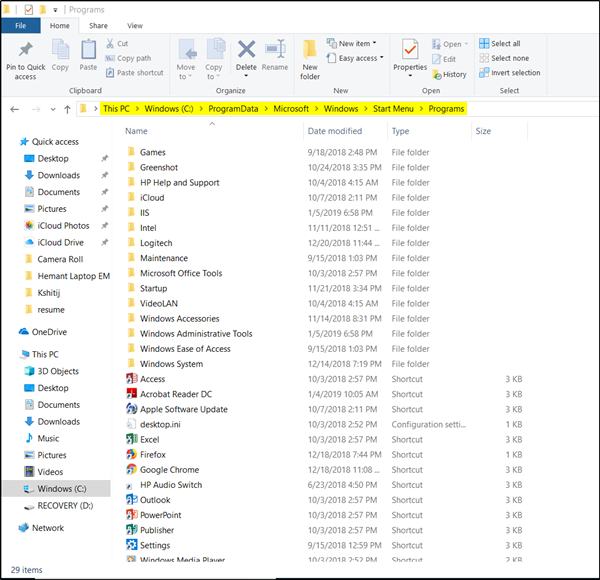600x580 pixels.
Task: Open the New item dropdown
Action: (x=374, y=43)
